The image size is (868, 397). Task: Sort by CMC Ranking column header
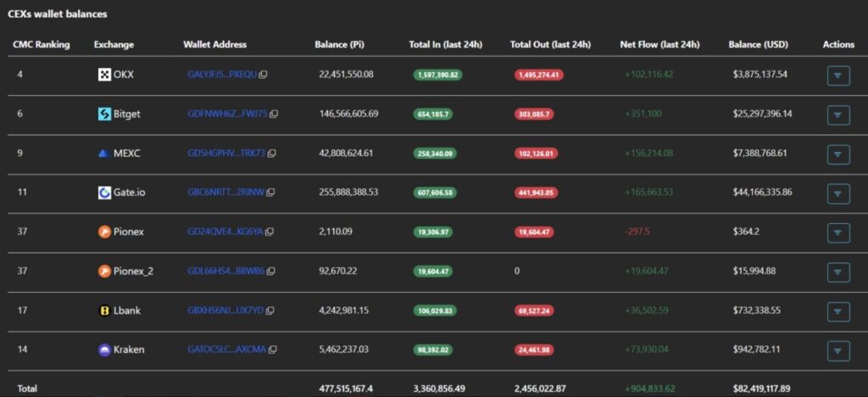point(41,44)
